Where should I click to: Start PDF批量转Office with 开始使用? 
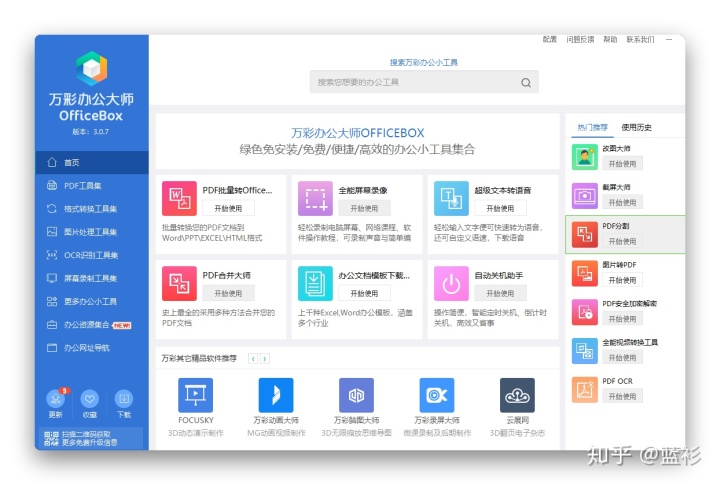click(228, 208)
